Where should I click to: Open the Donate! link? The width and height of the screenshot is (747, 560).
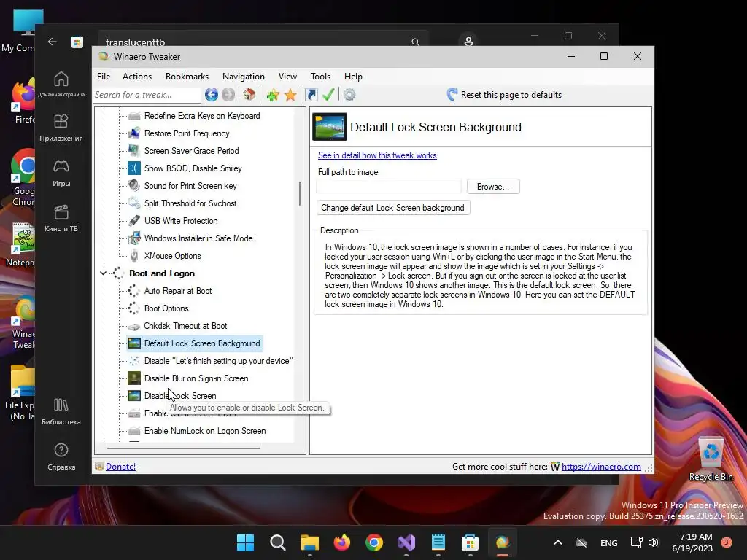coord(120,467)
